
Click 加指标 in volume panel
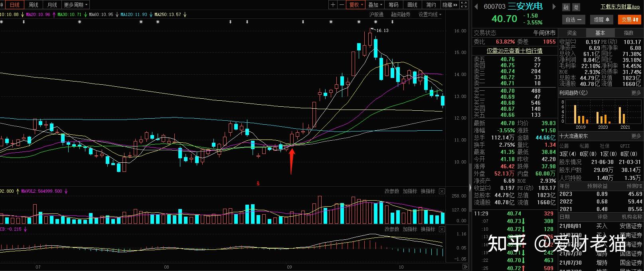pos(410,191)
